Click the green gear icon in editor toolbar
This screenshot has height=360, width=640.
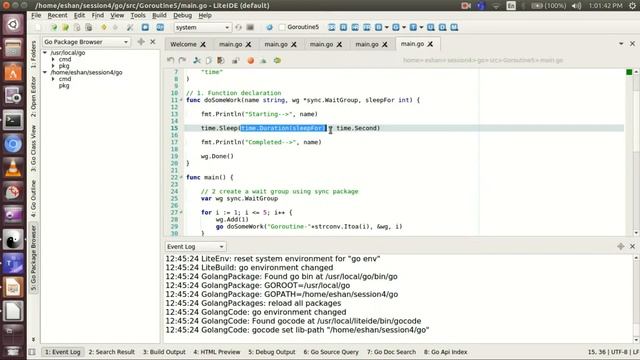(x=277, y=60)
